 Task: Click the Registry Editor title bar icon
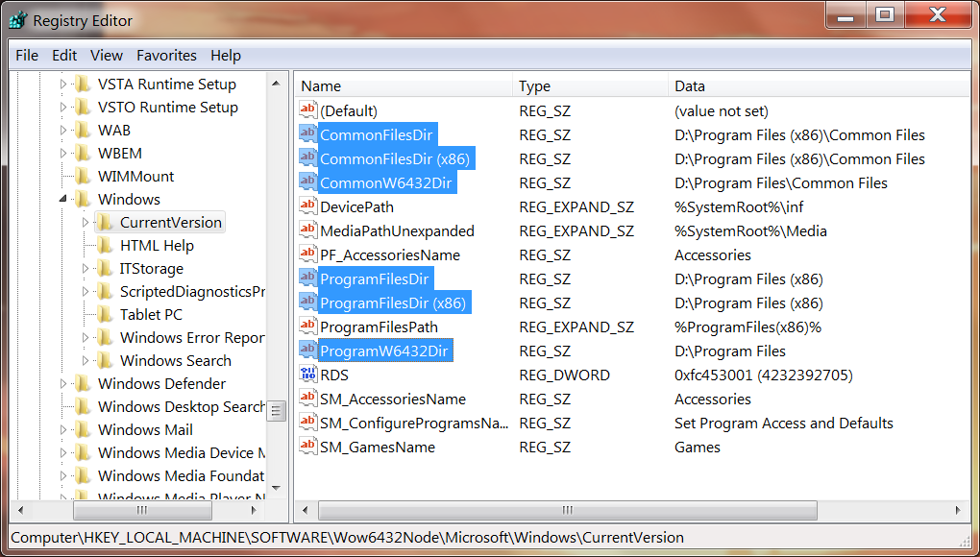tap(19, 20)
